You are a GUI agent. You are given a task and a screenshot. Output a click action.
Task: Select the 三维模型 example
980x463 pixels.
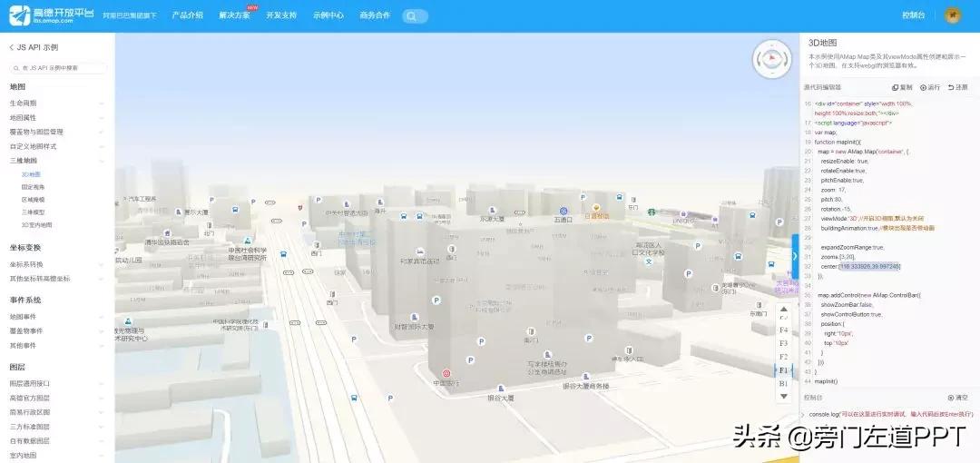point(34,212)
